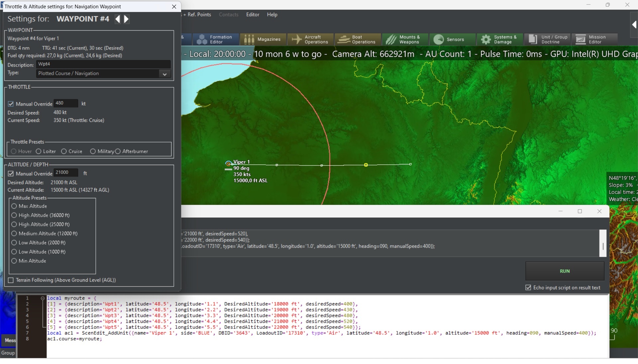638x364 pixels.
Task: Open the Mission Editor toolbar icon
Action: click(x=595, y=40)
